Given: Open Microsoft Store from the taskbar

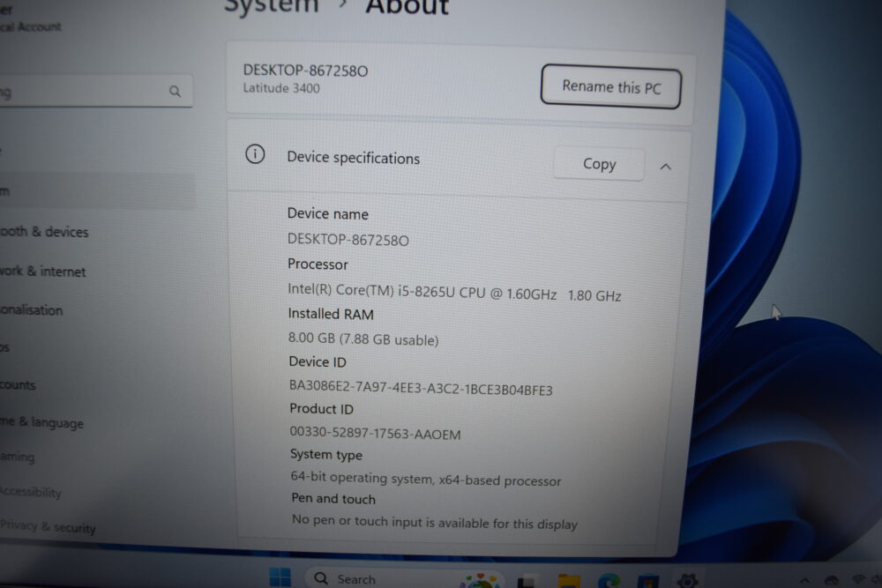Looking at the screenshot, I should (x=648, y=581).
